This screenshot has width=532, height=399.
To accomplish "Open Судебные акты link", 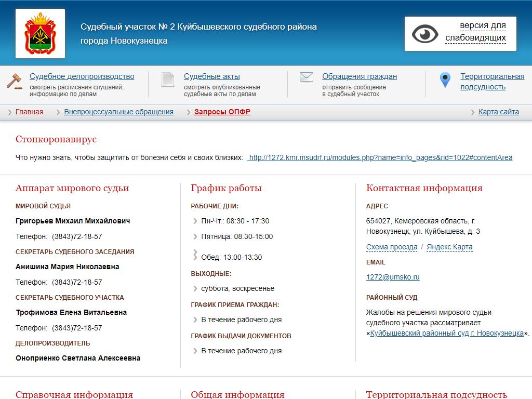I will click(212, 76).
